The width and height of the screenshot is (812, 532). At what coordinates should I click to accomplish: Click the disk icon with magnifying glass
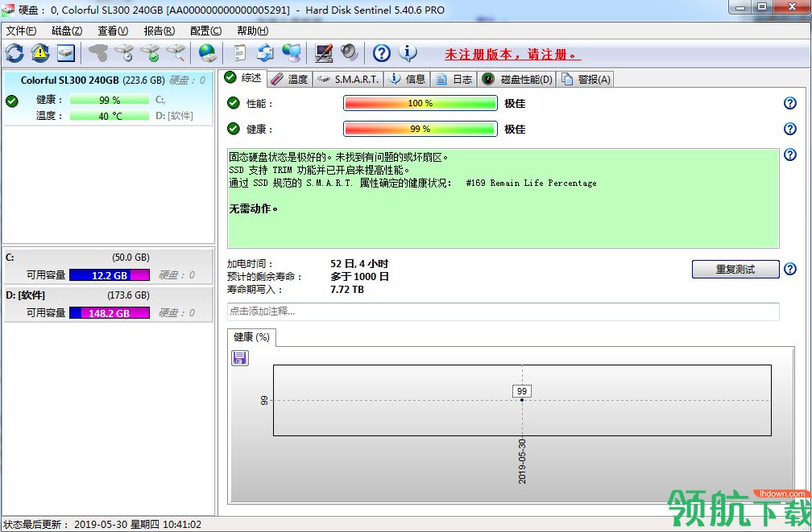pyautogui.click(x=176, y=53)
